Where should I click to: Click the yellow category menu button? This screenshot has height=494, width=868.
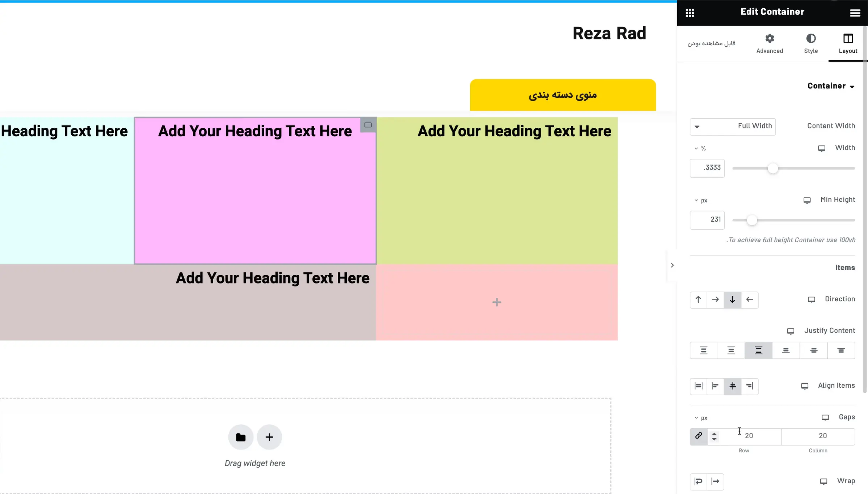562,95
